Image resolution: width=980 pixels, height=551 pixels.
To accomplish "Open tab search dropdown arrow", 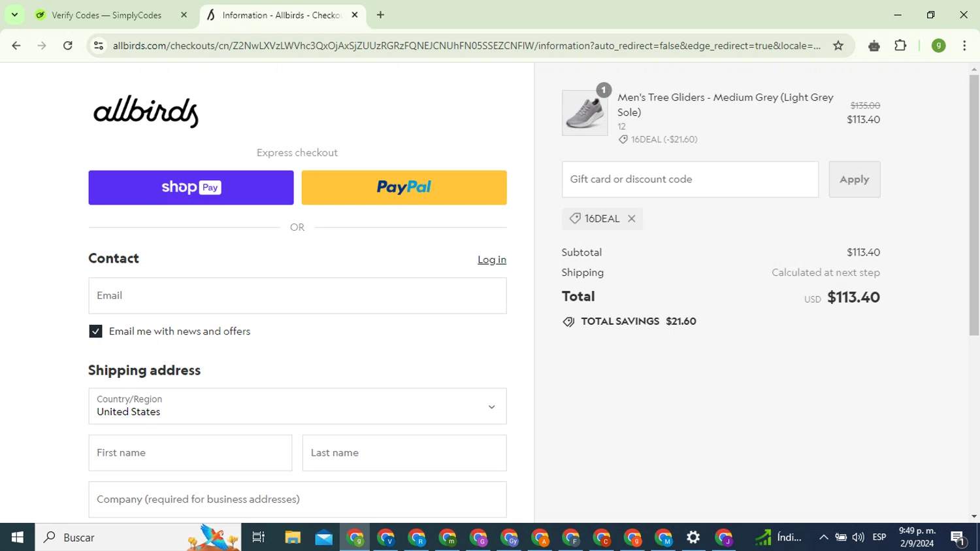I will coord(14,14).
